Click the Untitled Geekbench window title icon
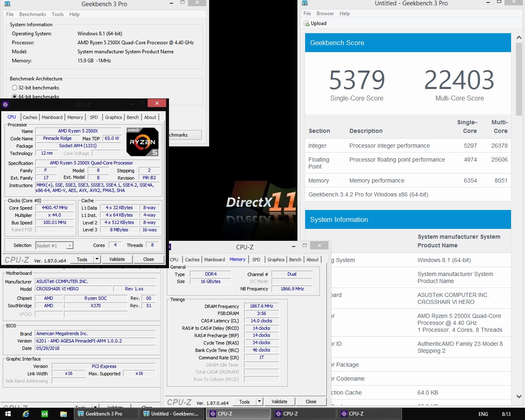The height and width of the screenshot is (420, 525). [305, 3]
